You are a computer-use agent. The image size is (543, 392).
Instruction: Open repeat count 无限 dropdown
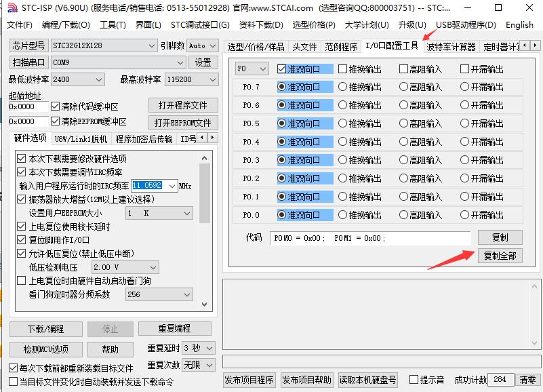(199, 365)
